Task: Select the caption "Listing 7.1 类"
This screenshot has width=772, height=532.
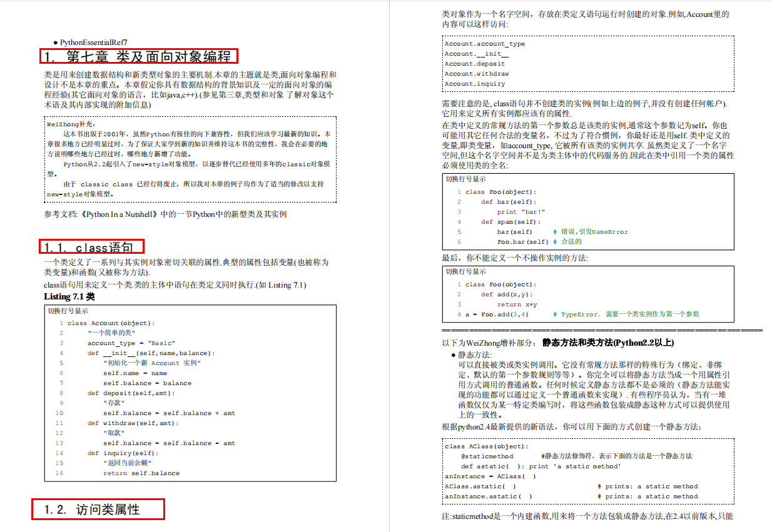Action: pyautogui.click(x=69, y=296)
